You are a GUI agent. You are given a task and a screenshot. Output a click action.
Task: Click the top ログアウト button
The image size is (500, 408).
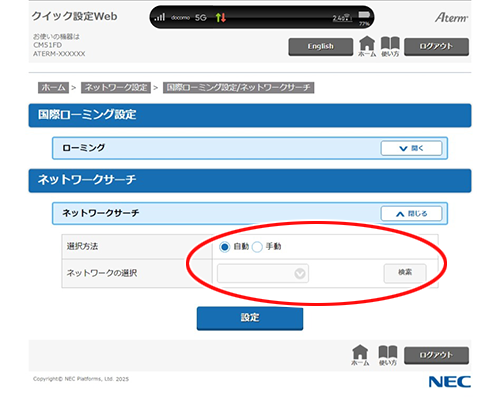pos(436,46)
